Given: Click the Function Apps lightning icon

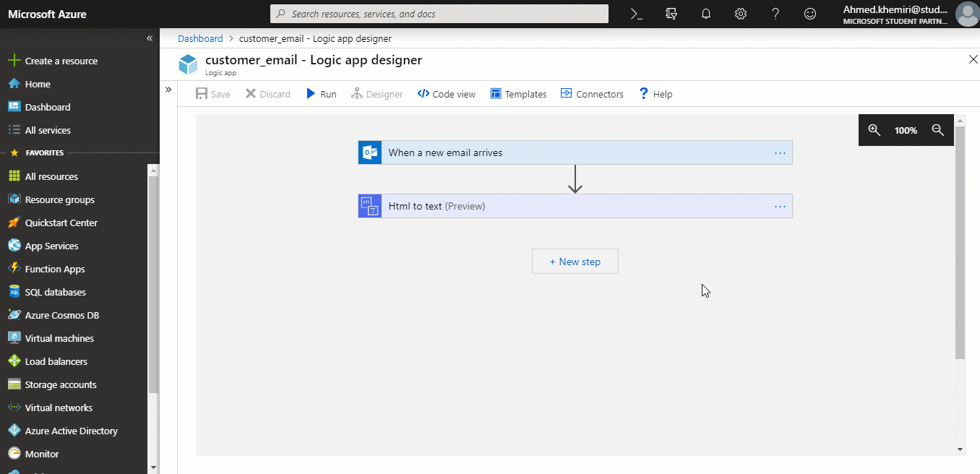Looking at the screenshot, I should point(14,269).
